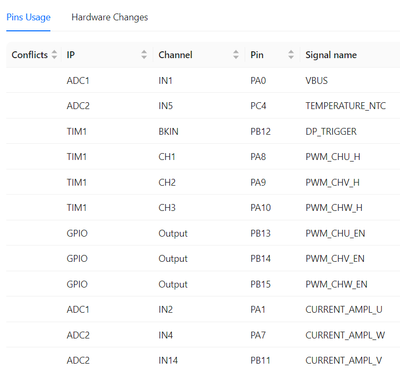Click ADC2 IP in the CURRENT_AMPL_V row

(x=78, y=361)
